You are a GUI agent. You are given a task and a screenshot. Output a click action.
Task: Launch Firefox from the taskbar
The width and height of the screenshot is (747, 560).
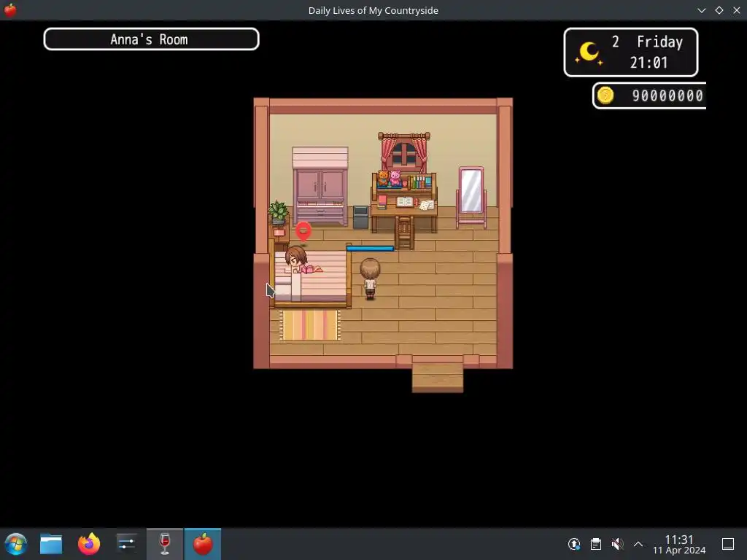89,544
